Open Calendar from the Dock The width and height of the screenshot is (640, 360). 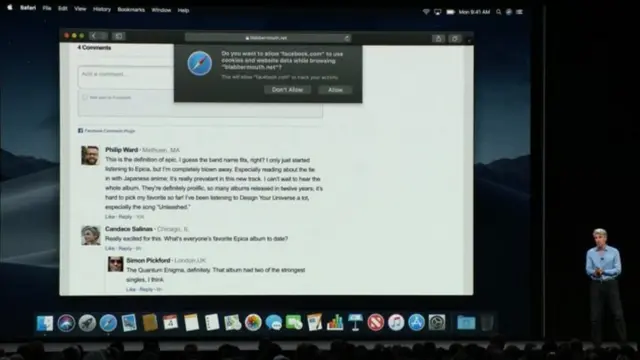tap(170, 323)
